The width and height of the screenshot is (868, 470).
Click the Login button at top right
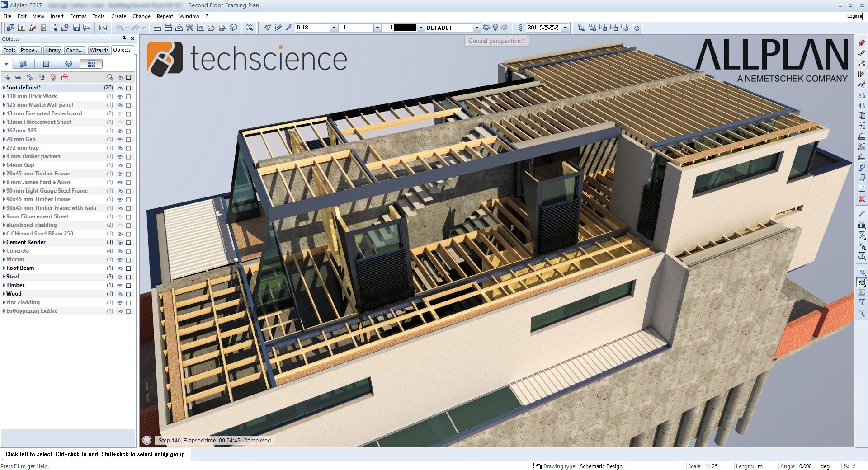pos(853,16)
